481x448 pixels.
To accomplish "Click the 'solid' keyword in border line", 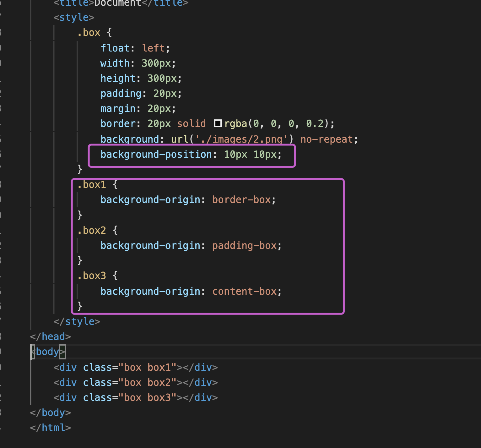I will (191, 123).
